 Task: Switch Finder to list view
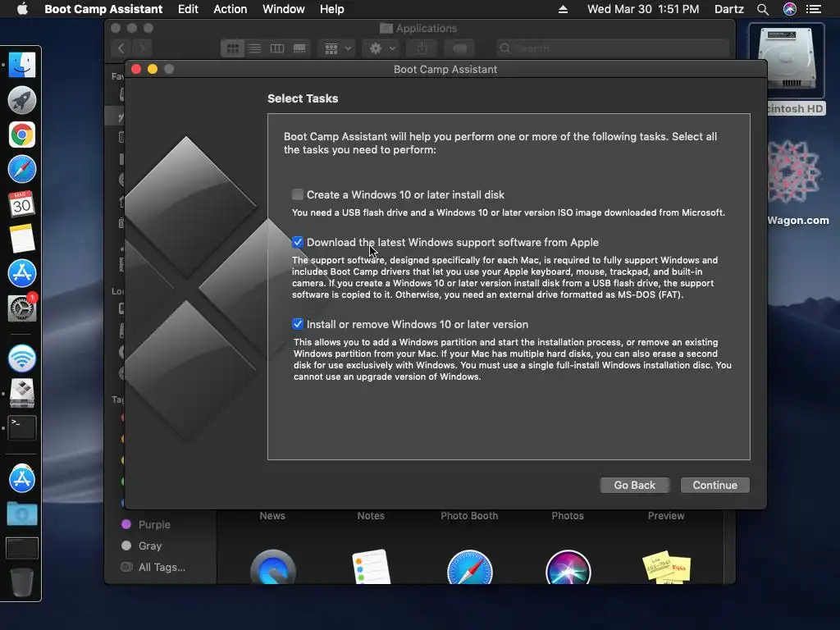255,48
